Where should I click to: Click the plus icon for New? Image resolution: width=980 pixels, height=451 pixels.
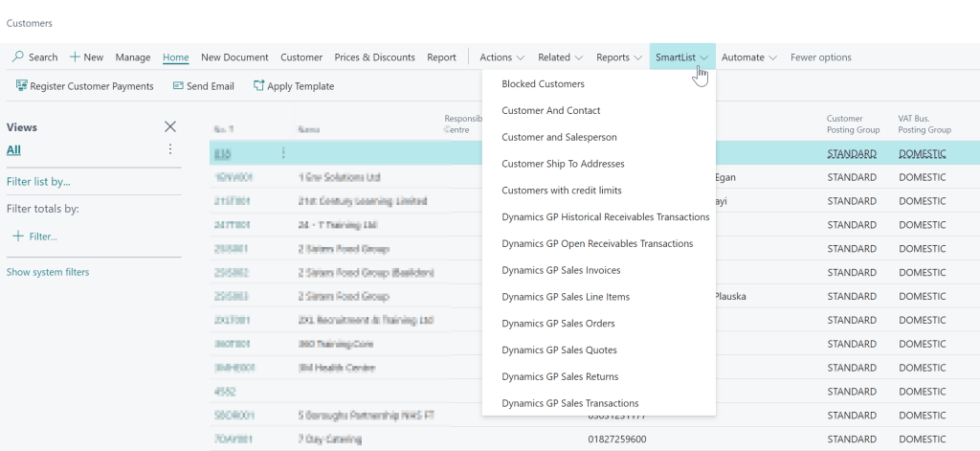tap(75, 57)
